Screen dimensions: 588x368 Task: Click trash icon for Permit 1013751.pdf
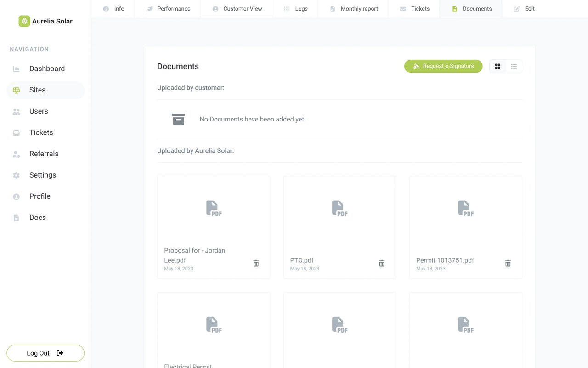508,263
